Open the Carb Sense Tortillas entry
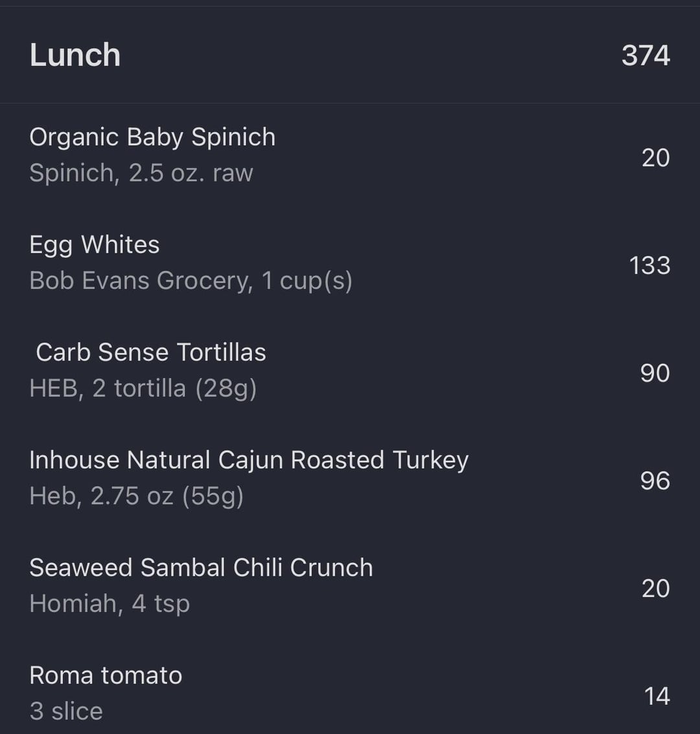 [x=151, y=352]
